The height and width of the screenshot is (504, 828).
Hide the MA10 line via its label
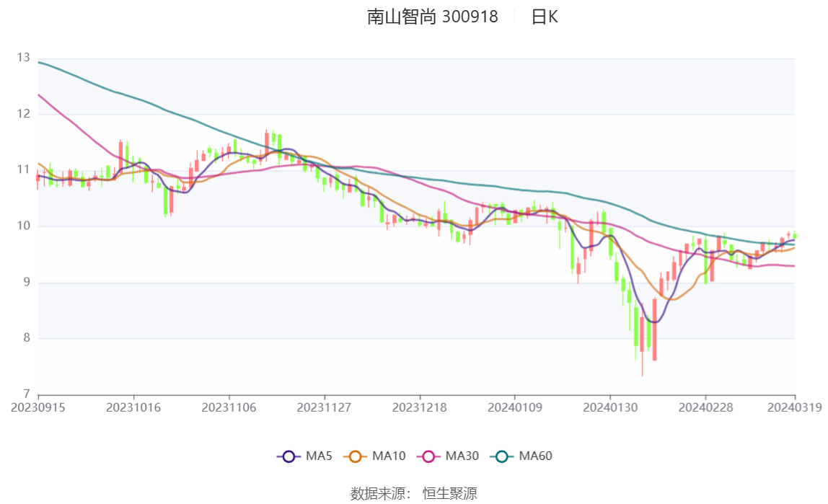[x=389, y=456]
